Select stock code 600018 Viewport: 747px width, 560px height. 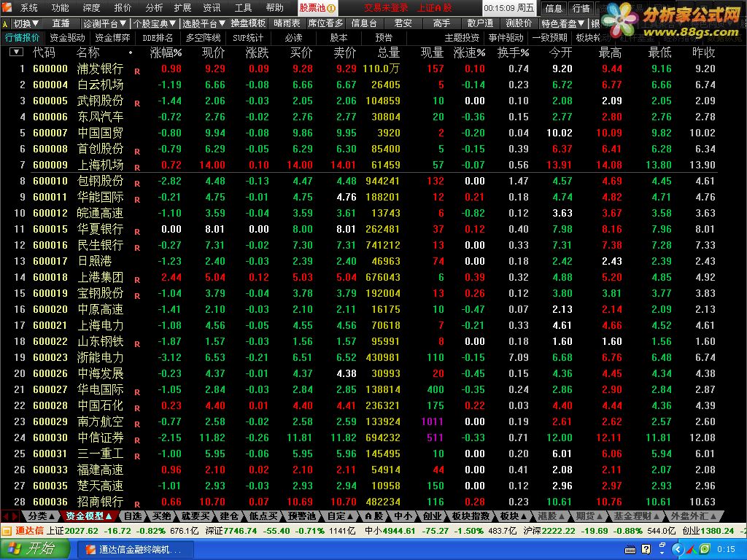(x=50, y=277)
